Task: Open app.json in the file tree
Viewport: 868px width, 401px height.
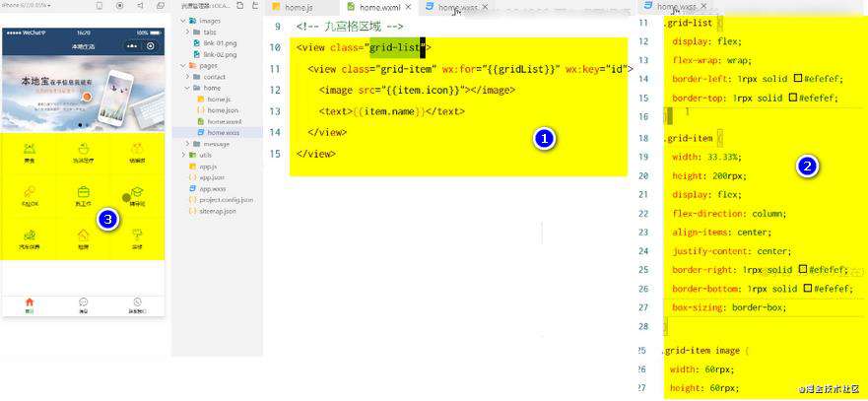Action: pos(206,177)
